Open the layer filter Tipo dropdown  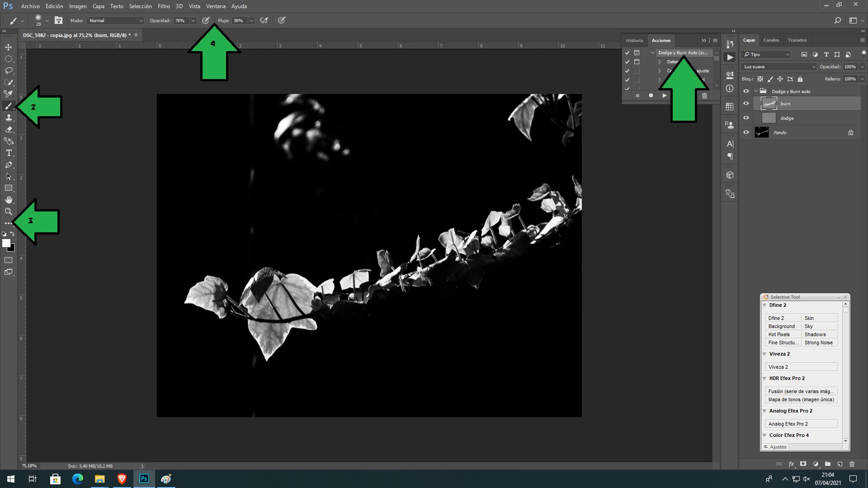pyautogui.click(x=767, y=54)
